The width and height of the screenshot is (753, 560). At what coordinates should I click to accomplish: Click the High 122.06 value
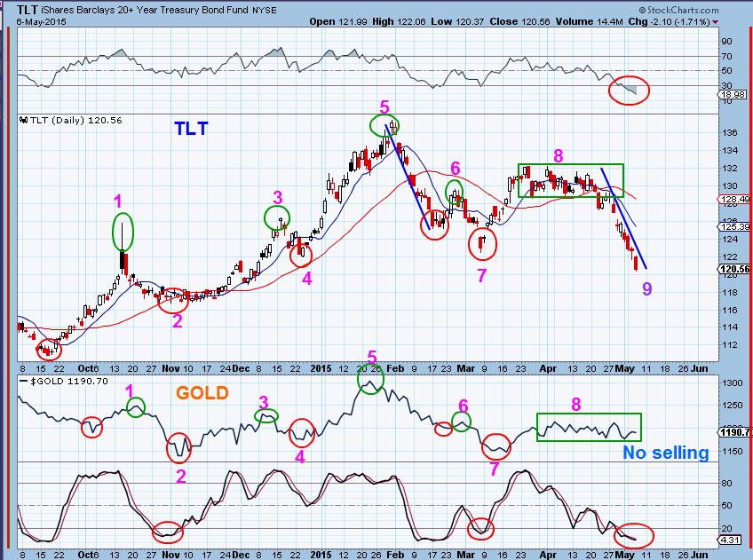399,21
